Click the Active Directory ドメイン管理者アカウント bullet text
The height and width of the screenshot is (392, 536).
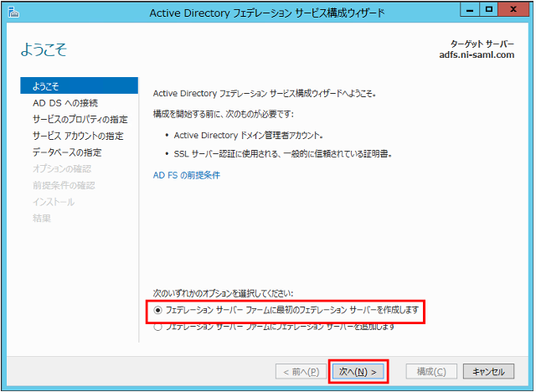pyautogui.click(x=249, y=136)
